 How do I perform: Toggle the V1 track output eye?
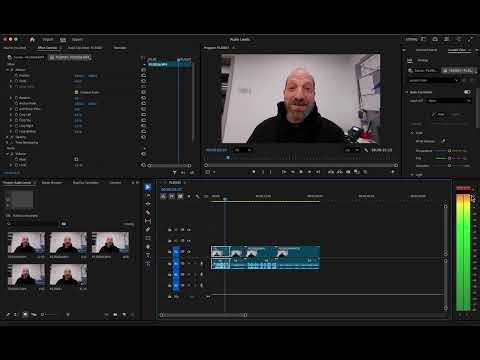coord(189,252)
